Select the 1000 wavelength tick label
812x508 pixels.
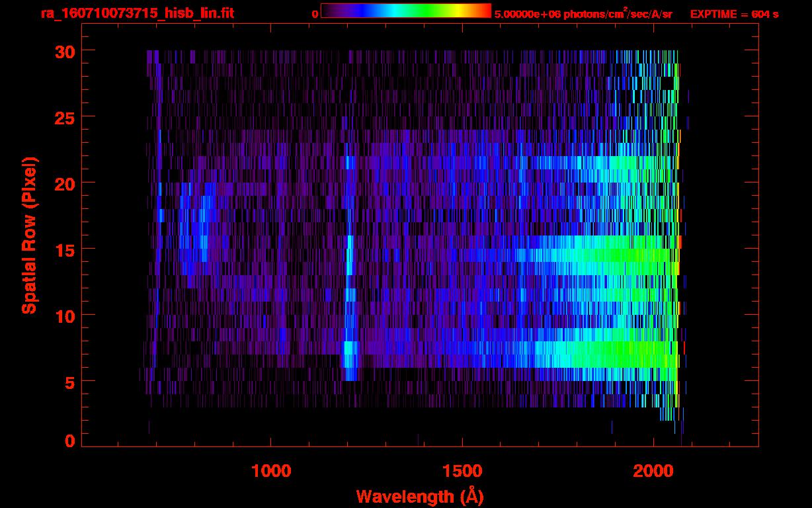[271, 471]
